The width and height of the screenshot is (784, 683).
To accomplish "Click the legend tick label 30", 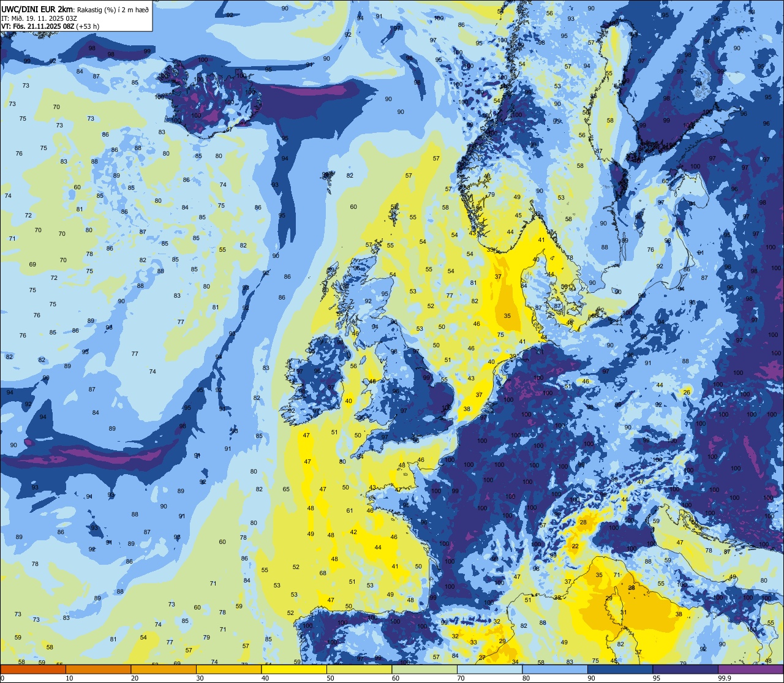I will pos(200,678).
